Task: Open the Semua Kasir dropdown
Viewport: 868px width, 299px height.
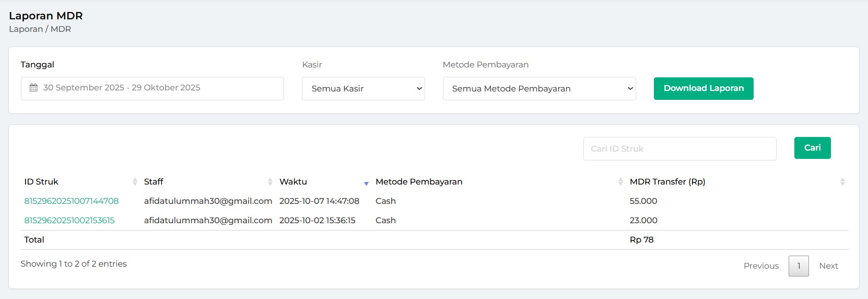Action: point(363,89)
